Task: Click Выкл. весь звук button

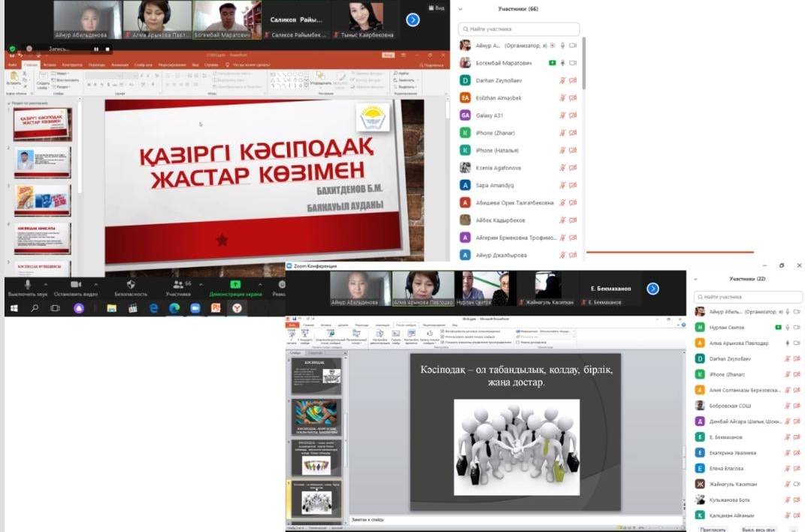Action: pyautogui.click(x=758, y=529)
